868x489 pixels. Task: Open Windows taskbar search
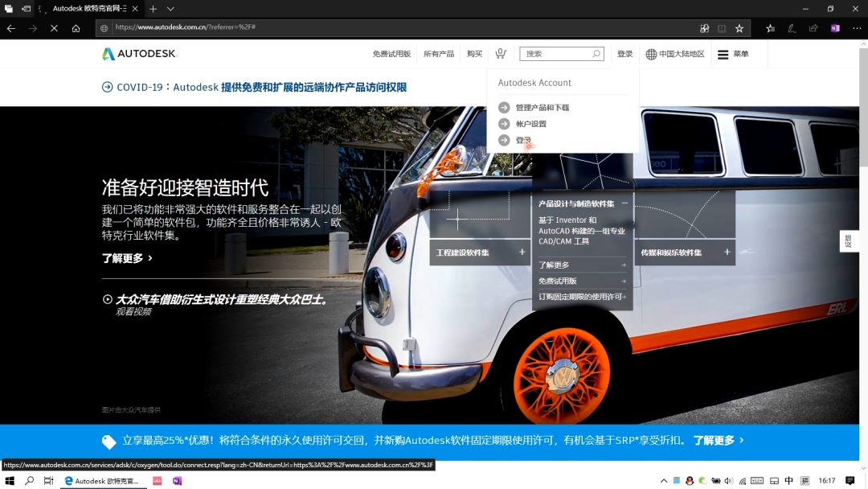tap(30, 481)
